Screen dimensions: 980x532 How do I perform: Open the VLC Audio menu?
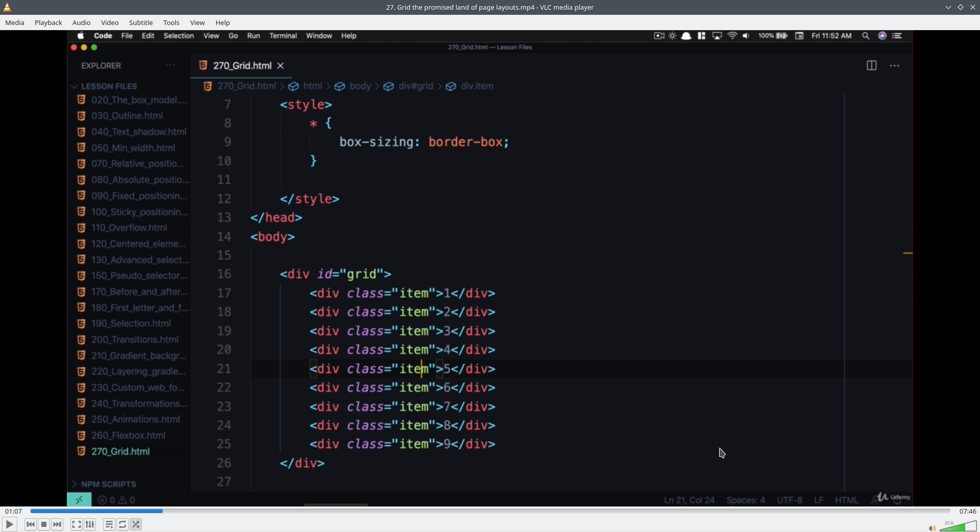coord(82,22)
